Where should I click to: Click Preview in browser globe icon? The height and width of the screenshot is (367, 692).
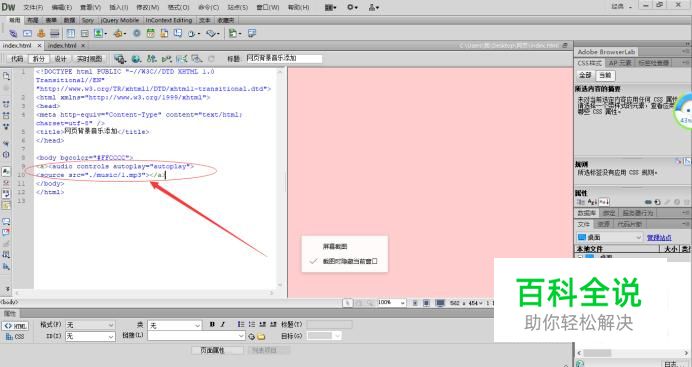(136, 59)
